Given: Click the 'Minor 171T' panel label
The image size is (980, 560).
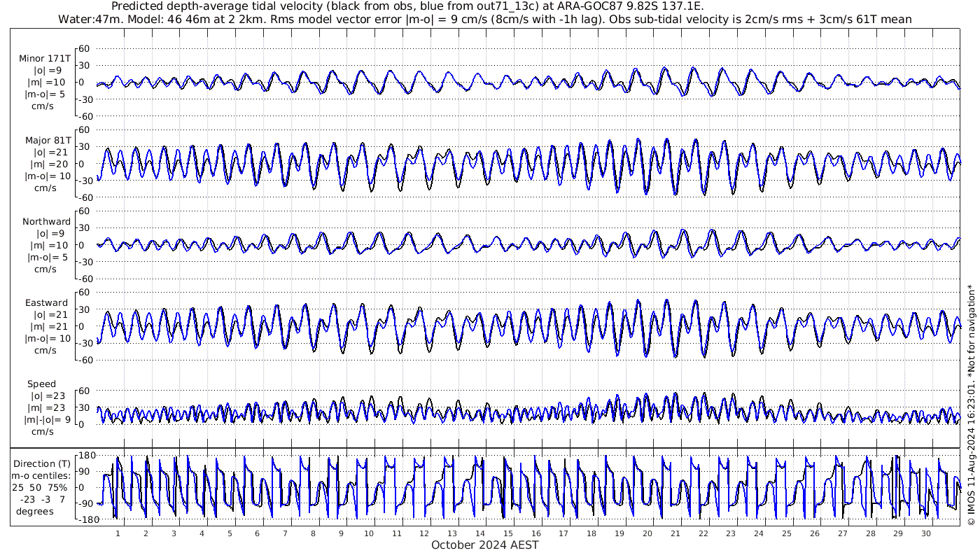Looking at the screenshot, I should coord(45,59).
